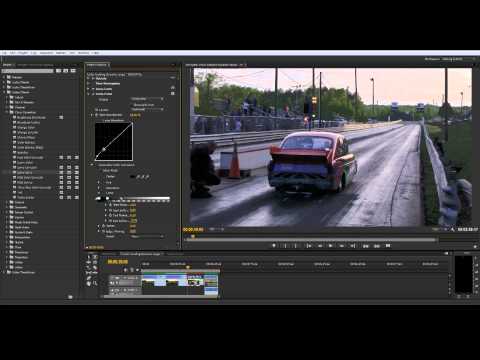The image size is (480, 360).
Task: Toggle accelerated effects filter in Effects panel
Action: click(59, 71)
